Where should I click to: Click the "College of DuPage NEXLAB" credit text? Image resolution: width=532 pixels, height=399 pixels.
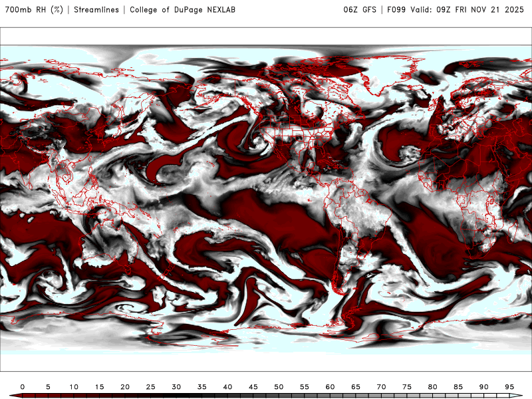point(182,9)
